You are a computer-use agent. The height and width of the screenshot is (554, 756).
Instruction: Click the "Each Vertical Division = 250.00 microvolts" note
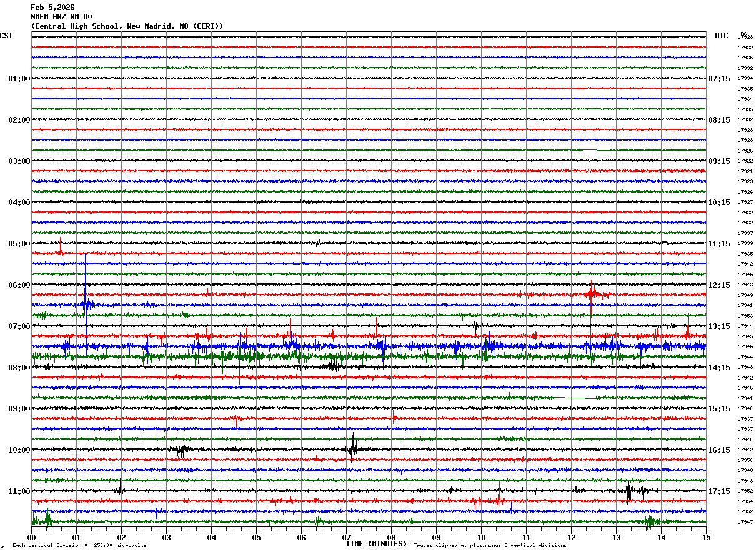[x=79, y=546]
